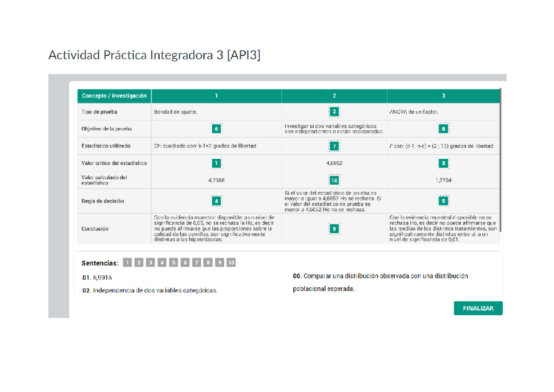Select placeholder 1 for Valor crítico del estadístico
Image resolution: width=554 pixels, height=392 pixels.
pos(216,163)
